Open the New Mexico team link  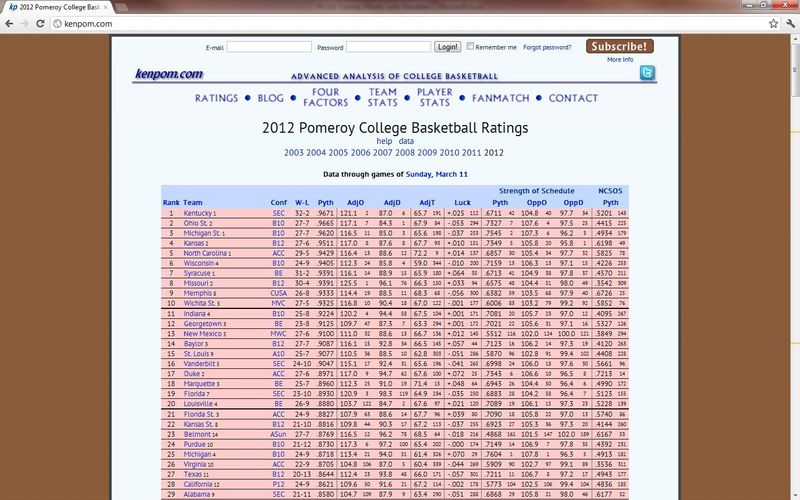point(203,334)
